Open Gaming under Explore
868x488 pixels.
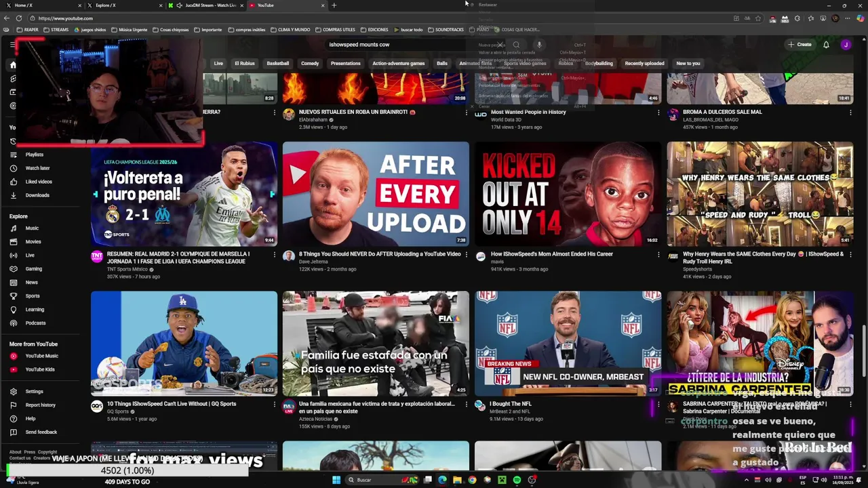(x=33, y=269)
